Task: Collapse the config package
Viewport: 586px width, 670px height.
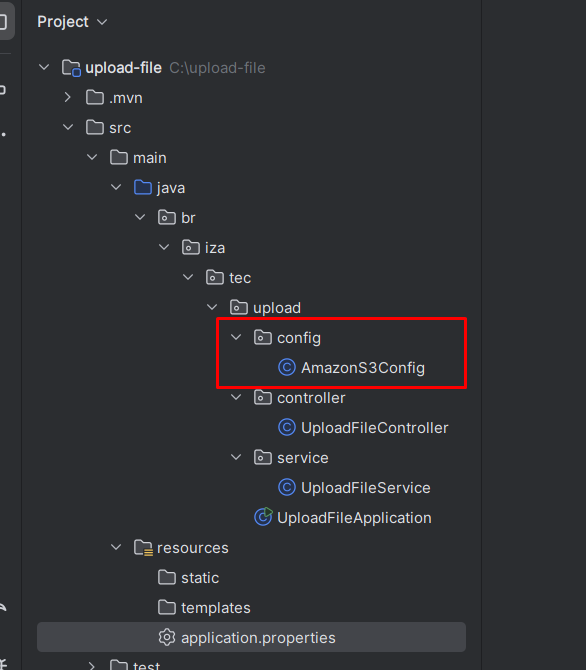Action: click(236, 337)
